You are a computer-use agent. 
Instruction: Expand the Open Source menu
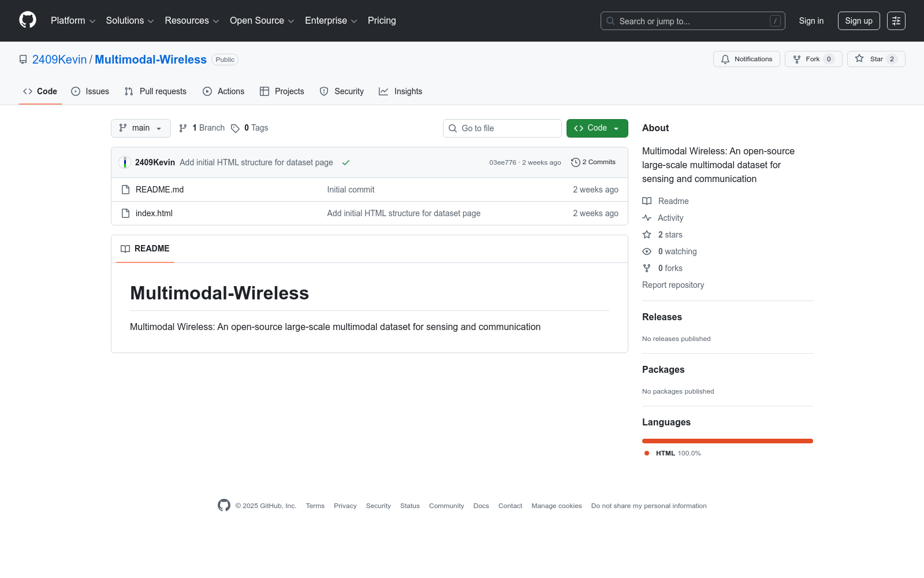(x=262, y=21)
